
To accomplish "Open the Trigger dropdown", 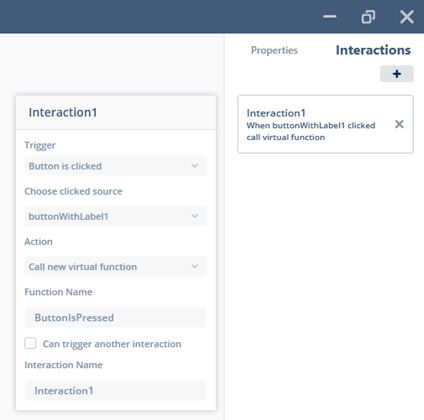I will pyautogui.click(x=116, y=166).
